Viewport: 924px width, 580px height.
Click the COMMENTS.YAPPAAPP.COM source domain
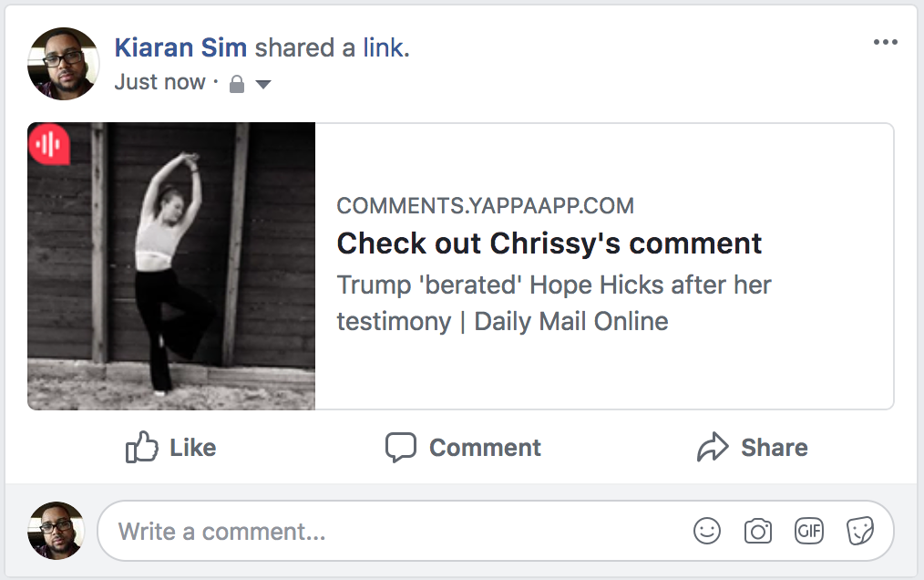pos(485,205)
